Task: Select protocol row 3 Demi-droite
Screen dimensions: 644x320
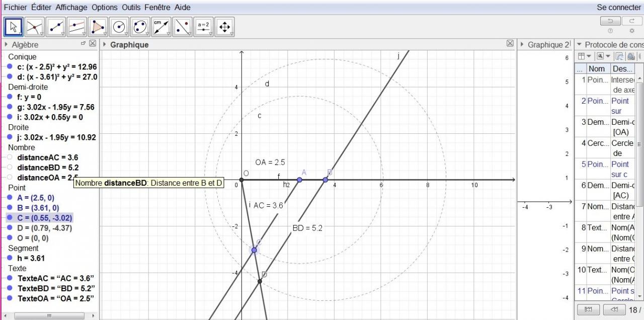Action: 605,127
